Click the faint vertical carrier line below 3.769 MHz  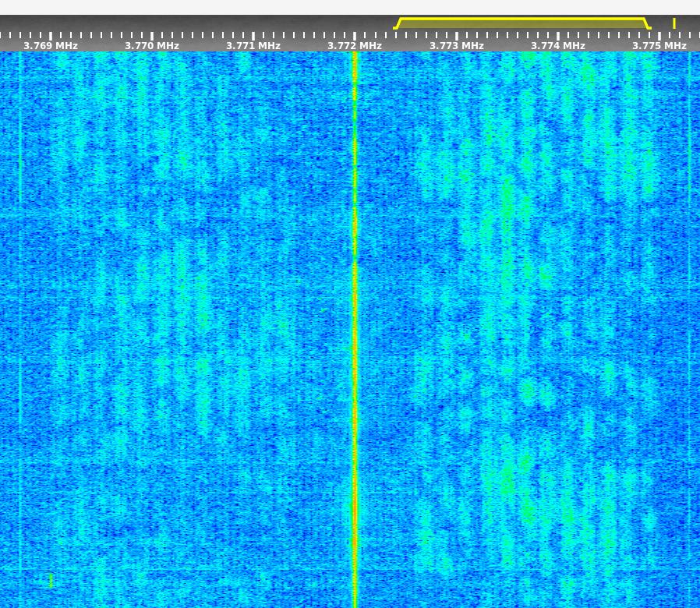pos(20,330)
